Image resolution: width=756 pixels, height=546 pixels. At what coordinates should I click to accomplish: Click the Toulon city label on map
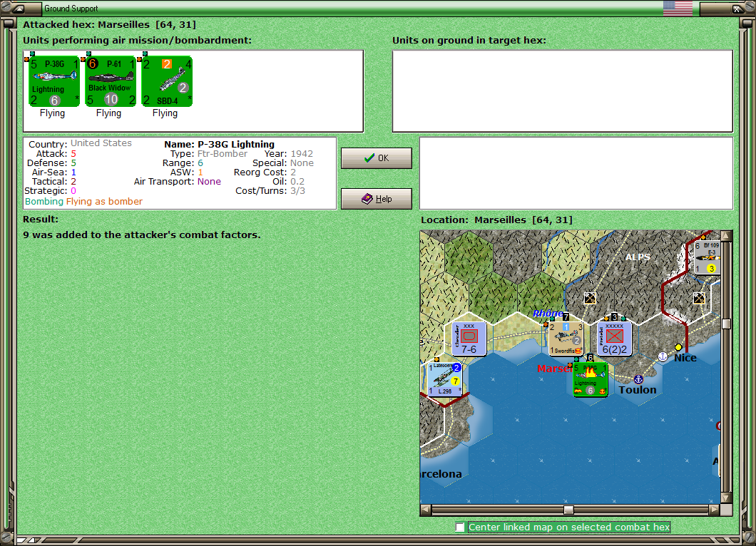tap(638, 389)
